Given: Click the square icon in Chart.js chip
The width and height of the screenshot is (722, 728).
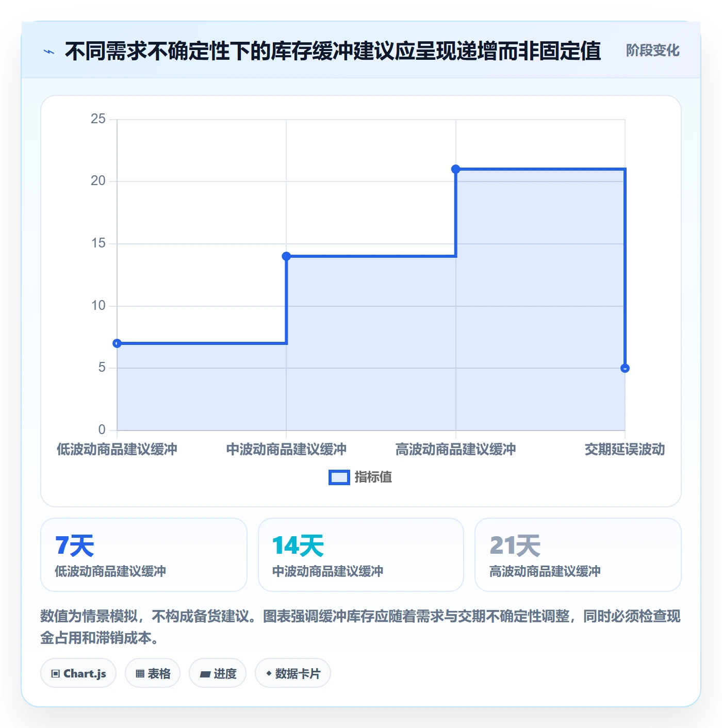Looking at the screenshot, I should click(56, 674).
